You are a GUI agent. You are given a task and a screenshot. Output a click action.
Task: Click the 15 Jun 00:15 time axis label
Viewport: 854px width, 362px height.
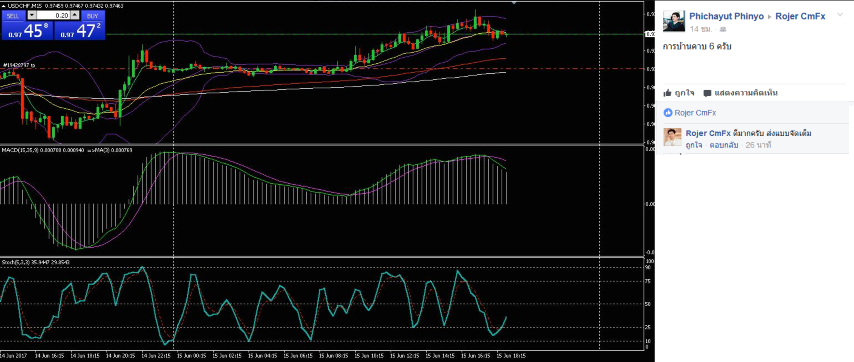tap(193, 355)
